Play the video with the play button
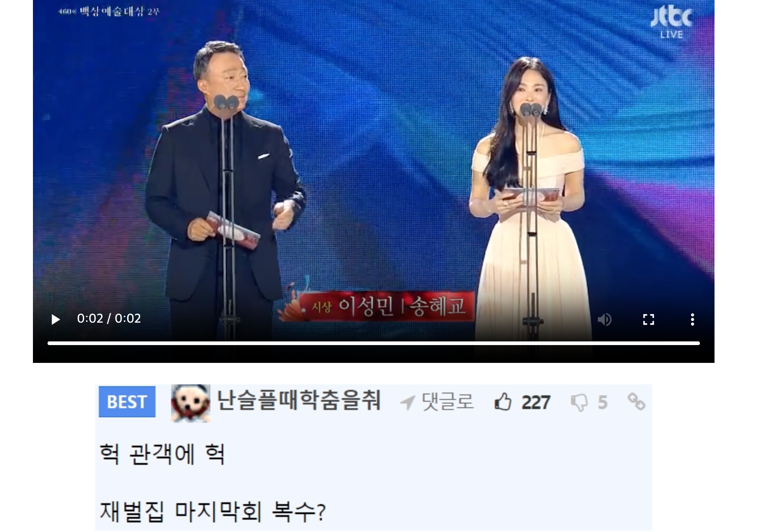 55,319
